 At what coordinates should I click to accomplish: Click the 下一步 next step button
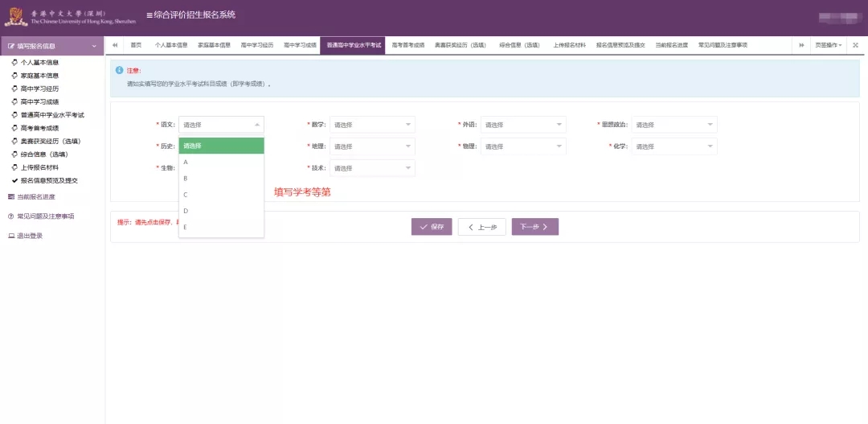click(534, 227)
